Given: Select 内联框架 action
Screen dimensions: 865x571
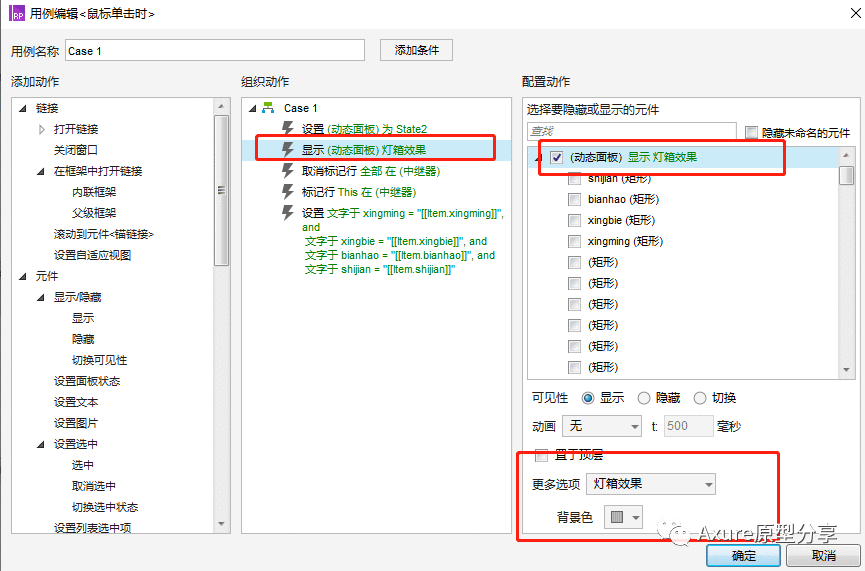Looking at the screenshot, I should tap(94, 192).
